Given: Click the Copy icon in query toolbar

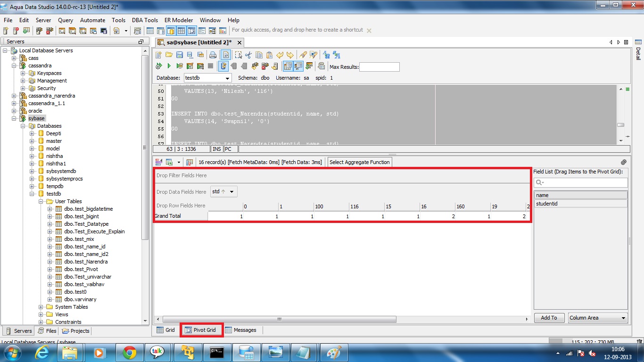Looking at the screenshot, I should click(x=259, y=55).
